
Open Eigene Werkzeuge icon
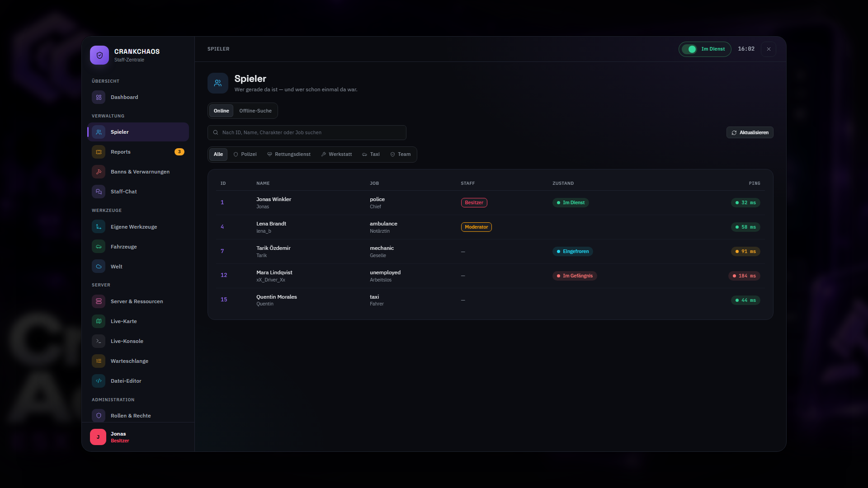pyautogui.click(x=99, y=227)
